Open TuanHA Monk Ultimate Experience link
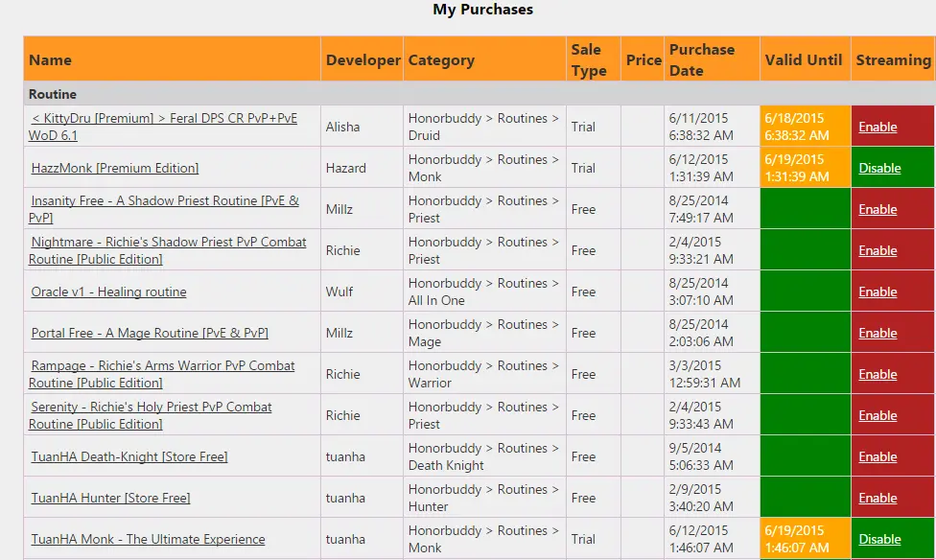Viewport: 936px width, 560px height. click(x=148, y=539)
